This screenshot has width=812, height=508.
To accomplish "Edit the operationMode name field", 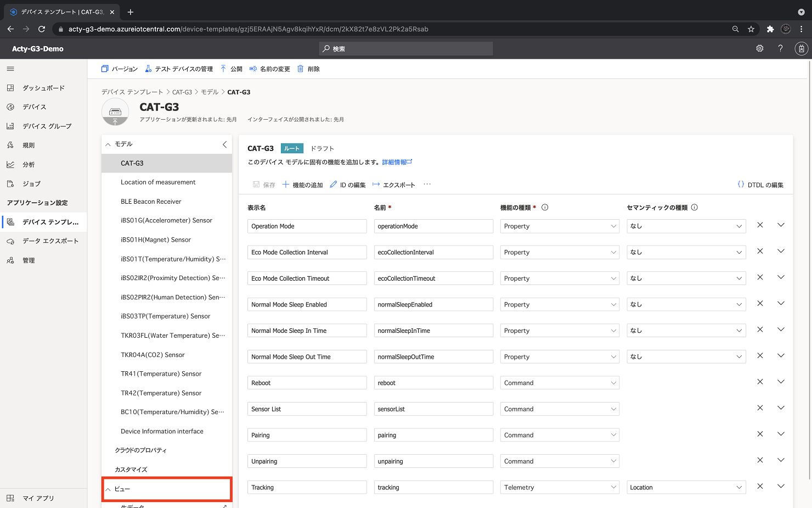I will tap(433, 226).
